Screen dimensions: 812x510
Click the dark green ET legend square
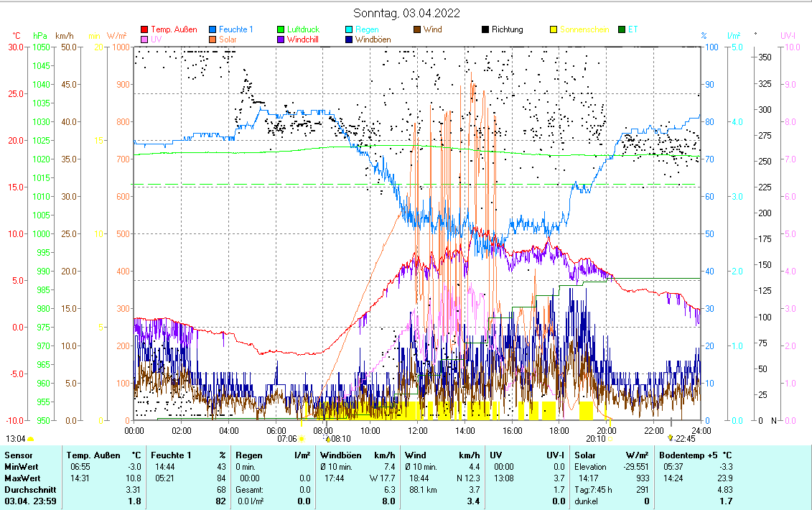coord(622,30)
